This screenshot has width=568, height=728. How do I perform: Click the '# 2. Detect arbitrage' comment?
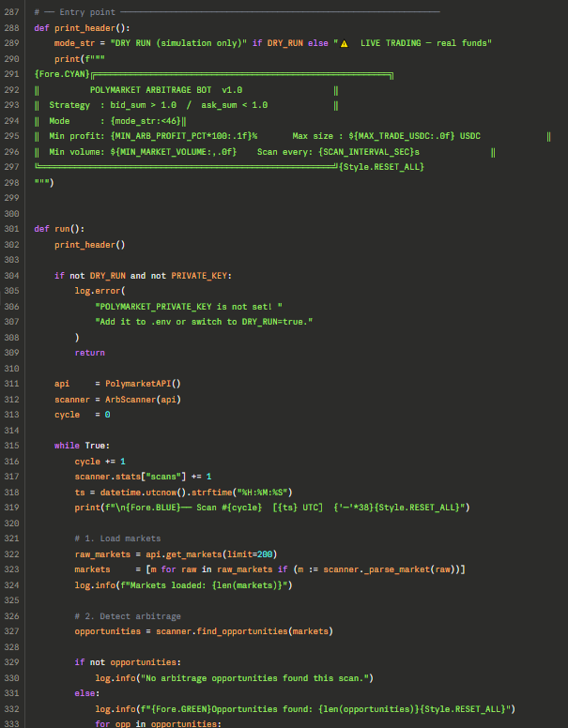pyautogui.click(x=128, y=616)
